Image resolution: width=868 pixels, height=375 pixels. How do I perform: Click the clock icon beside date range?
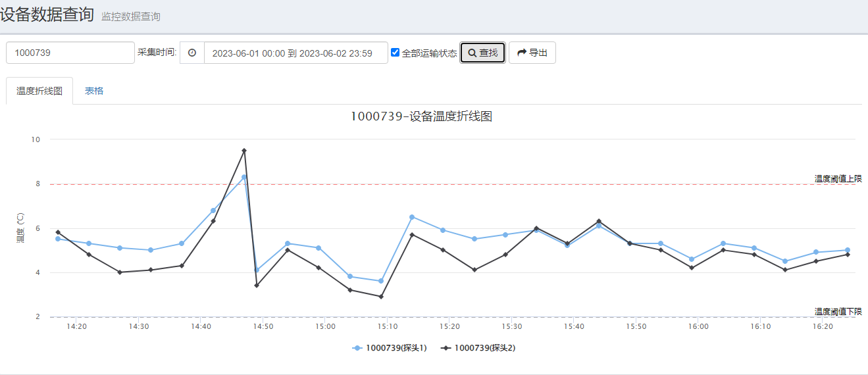(x=192, y=53)
